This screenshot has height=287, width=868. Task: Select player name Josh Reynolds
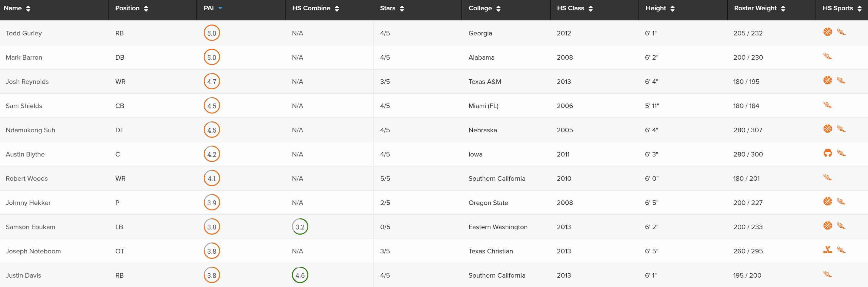[27, 82]
